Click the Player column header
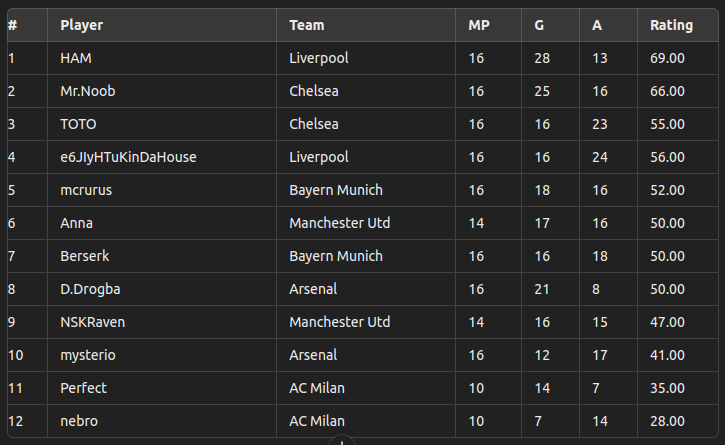 click(162, 25)
